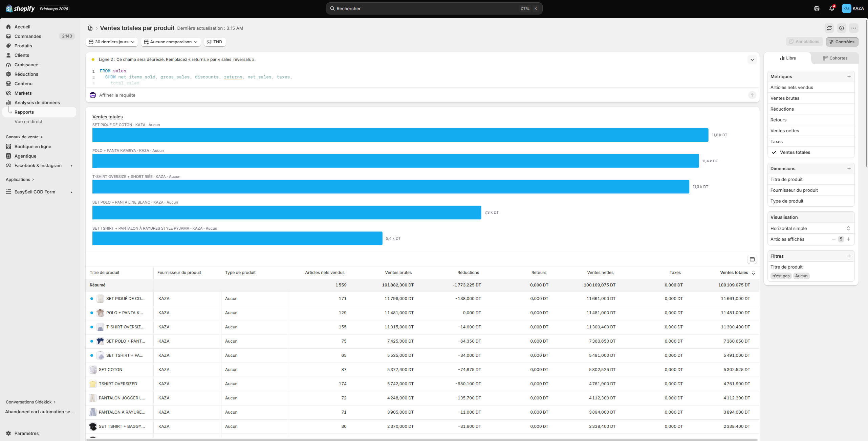Expand Conversations Sidekick section
This screenshot has width=868, height=441.
pyautogui.click(x=31, y=402)
